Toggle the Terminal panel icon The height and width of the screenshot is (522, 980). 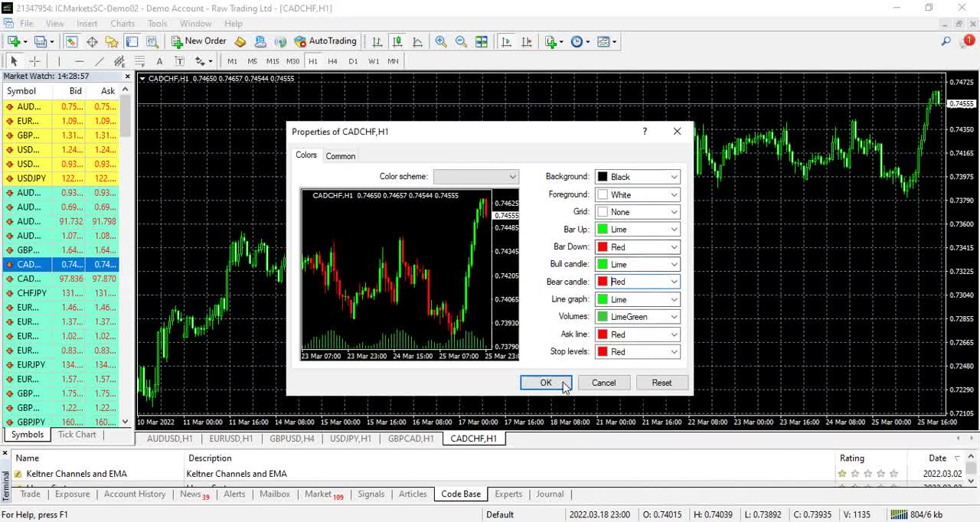click(x=132, y=41)
